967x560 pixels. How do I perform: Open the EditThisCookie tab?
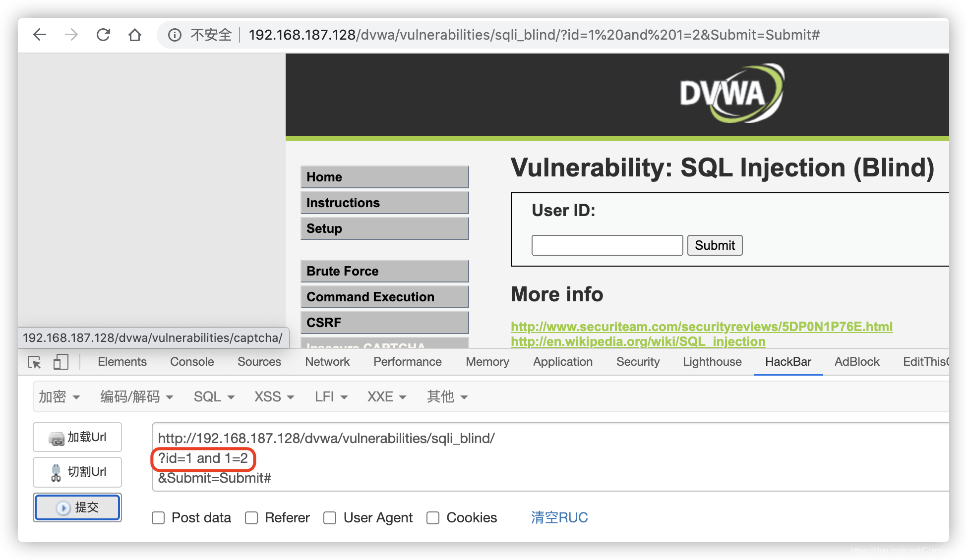coord(925,362)
